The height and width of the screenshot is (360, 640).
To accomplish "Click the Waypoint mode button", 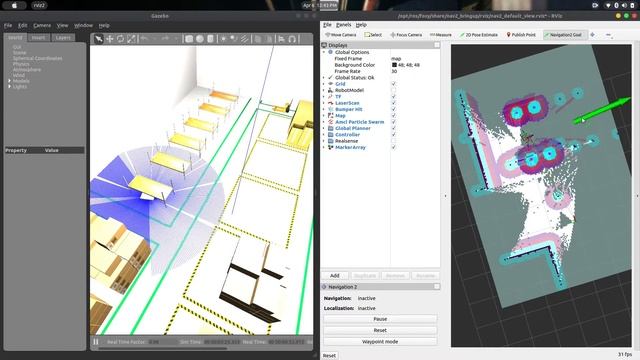I will click(380, 342).
